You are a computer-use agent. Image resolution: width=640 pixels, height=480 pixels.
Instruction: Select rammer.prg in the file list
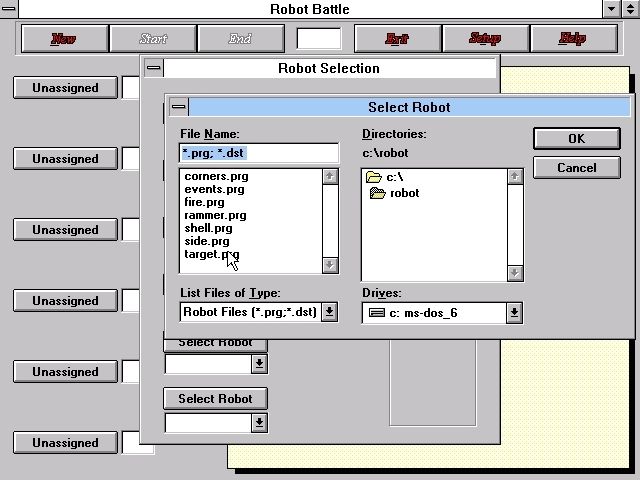[215, 215]
